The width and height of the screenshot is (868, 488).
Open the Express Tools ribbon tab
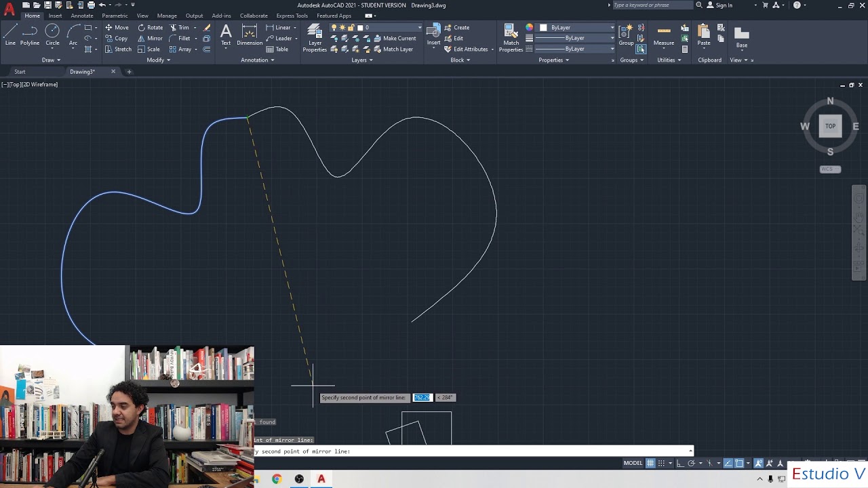[292, 16]
